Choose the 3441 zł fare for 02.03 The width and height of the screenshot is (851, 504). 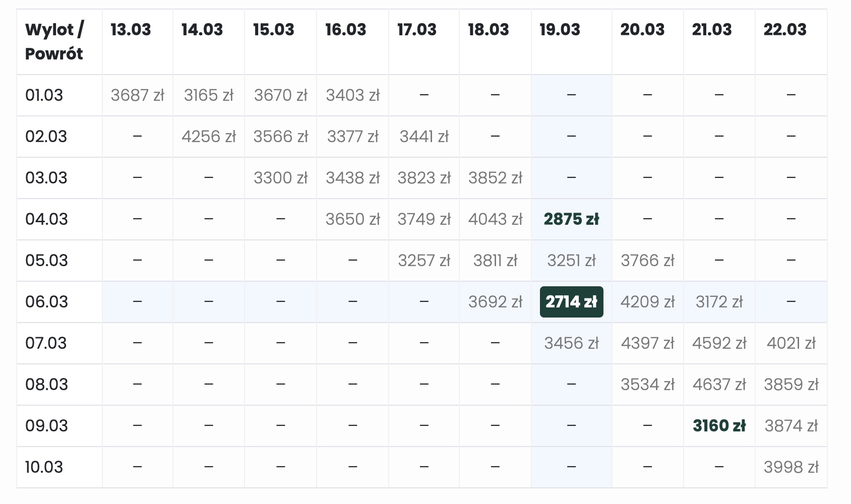point(424,137)
